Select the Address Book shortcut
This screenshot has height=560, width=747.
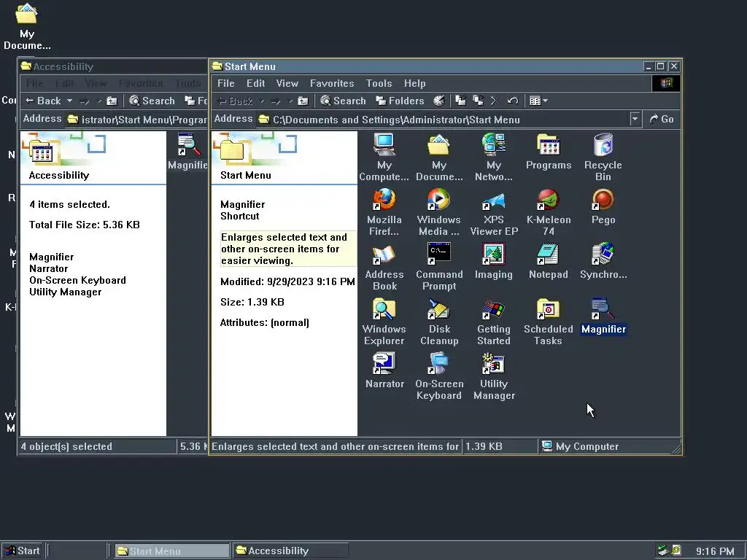pyautogui.click(x=384, y=266)
